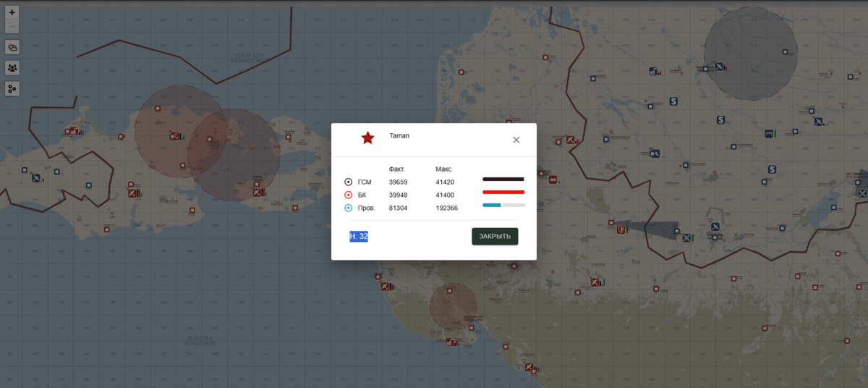Close the dialog with the X icon
Image resolution: width=868 pixels, height=388 pixels.
(516, 140)
